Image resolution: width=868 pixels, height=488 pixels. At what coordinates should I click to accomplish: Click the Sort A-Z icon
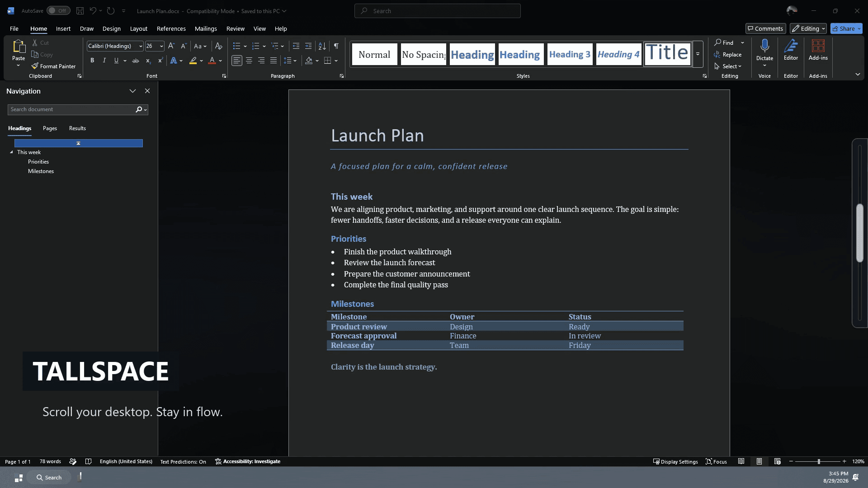click(322, 46)
